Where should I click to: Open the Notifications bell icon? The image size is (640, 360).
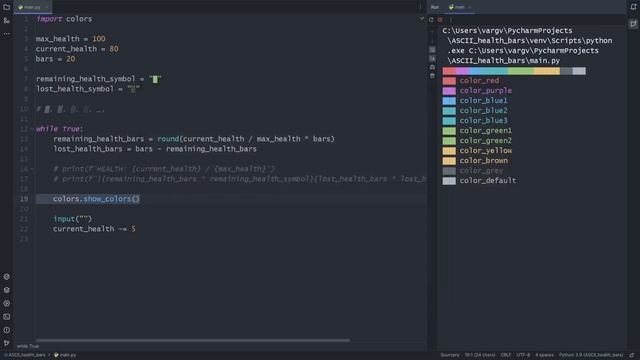pos(633,7)
